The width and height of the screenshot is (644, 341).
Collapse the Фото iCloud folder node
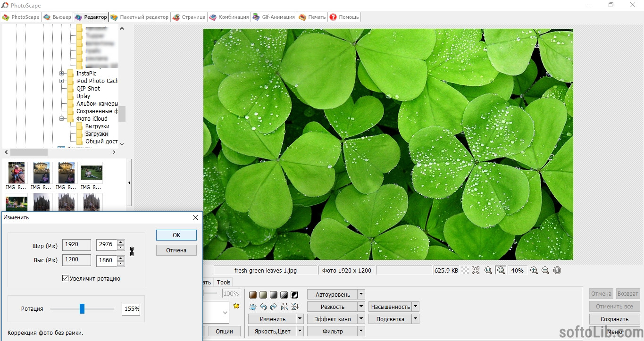(61, 119)
